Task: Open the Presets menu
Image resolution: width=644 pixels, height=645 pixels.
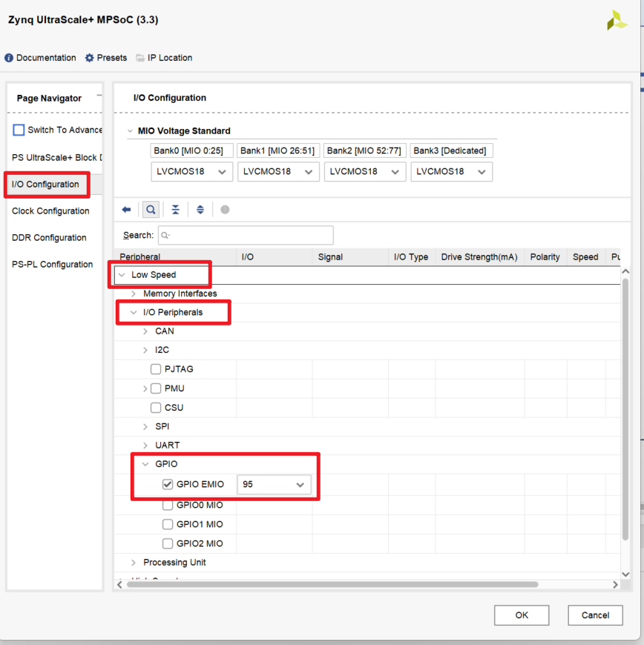Action: pyautogui.click(x=111, y=58)
